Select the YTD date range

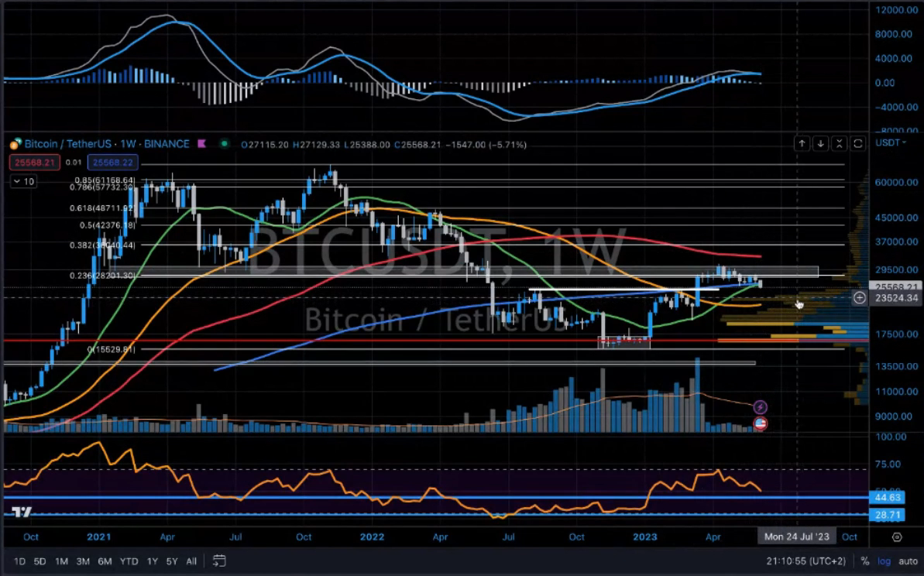(129, 561)
